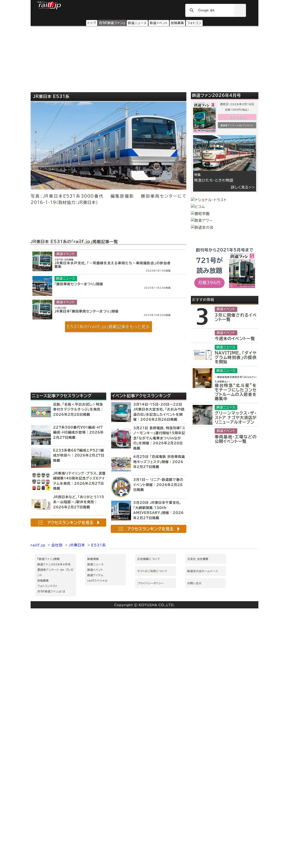Open JR東日本「勝田車両センターまつり」開催 event article

coord(86,311)
